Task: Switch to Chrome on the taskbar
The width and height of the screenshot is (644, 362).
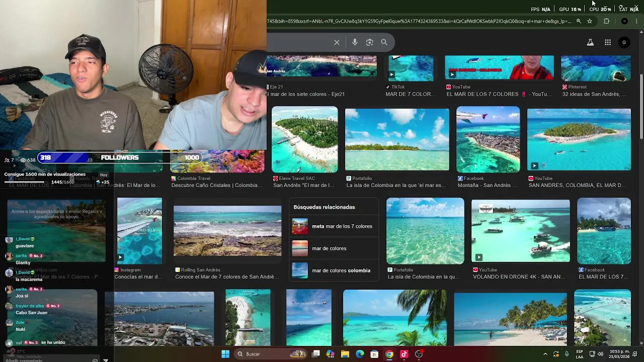Action: pyautogui.click(x=389, y=354)
